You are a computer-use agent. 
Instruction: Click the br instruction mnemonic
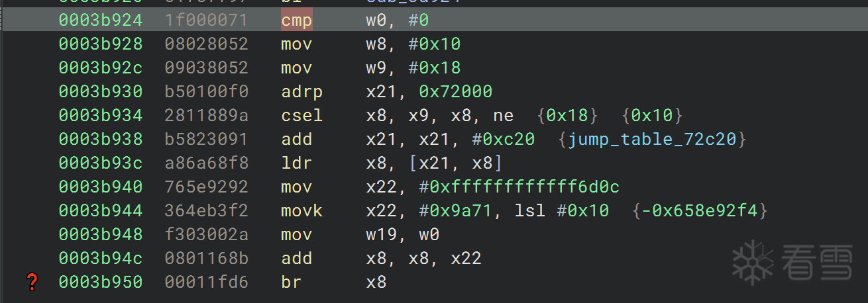[x=291, y=282]
